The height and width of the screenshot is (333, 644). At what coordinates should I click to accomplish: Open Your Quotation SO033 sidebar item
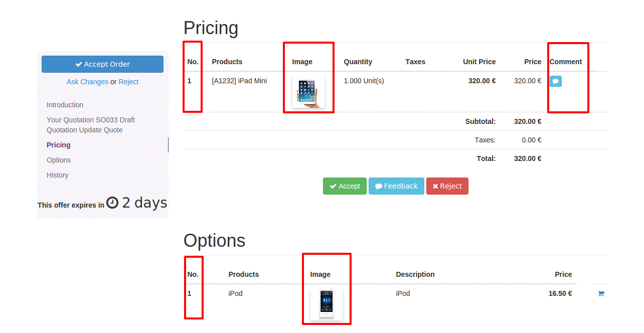[x=91, y=125]
